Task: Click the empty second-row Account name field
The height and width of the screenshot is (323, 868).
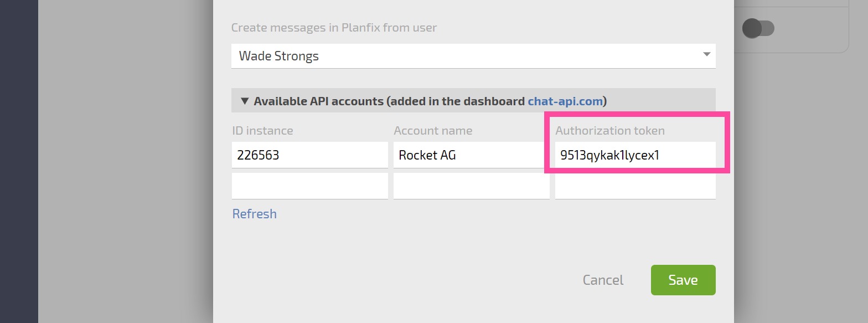Action: (471, 186)
